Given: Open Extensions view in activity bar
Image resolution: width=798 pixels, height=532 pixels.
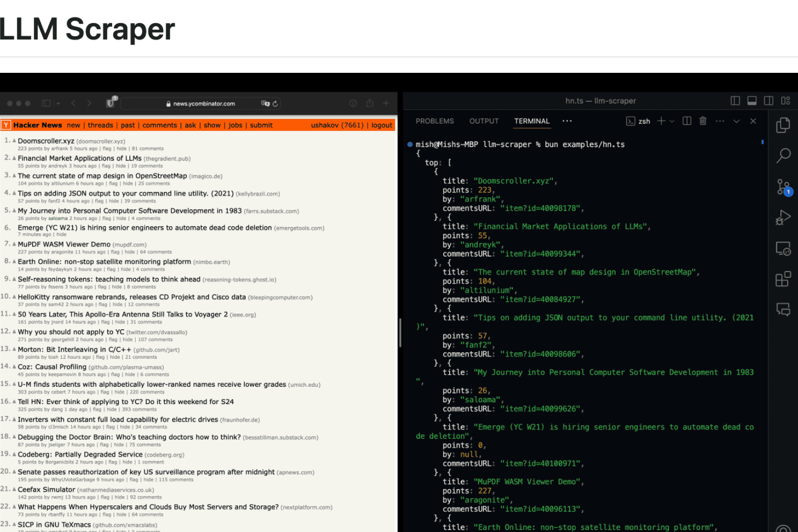Looking at the screenshot, I should click(783, 279).
